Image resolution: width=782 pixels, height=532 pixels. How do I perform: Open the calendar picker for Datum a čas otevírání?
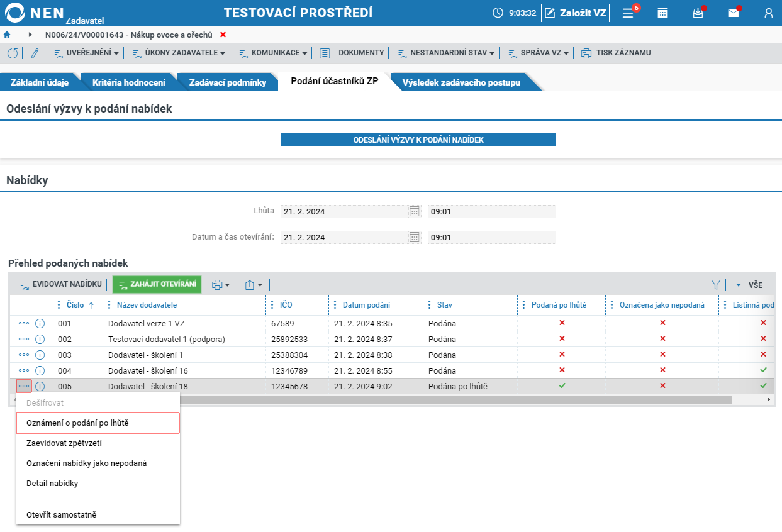pyautogui.click(x=415, y=237)
